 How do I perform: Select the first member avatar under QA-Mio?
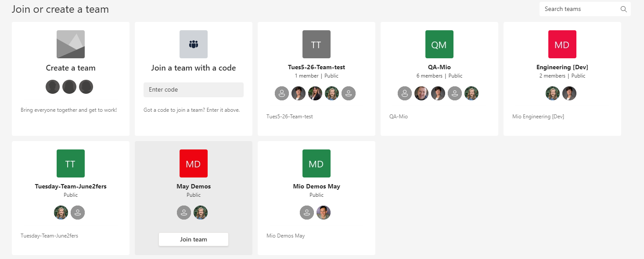tap(404, 93)
